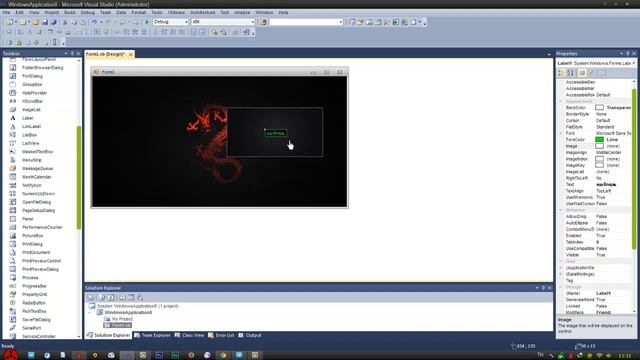The width and height of the screenshot is (640, 360).
Task: Expand the Font property
Action: (x=561, y=133)
